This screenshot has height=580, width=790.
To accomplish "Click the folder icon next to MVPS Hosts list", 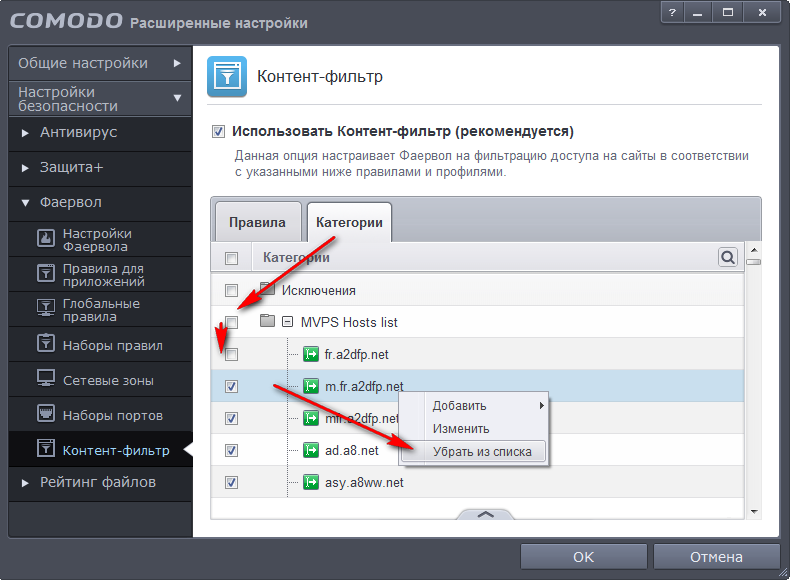I will pyautogui.click(x=267, y=320).
